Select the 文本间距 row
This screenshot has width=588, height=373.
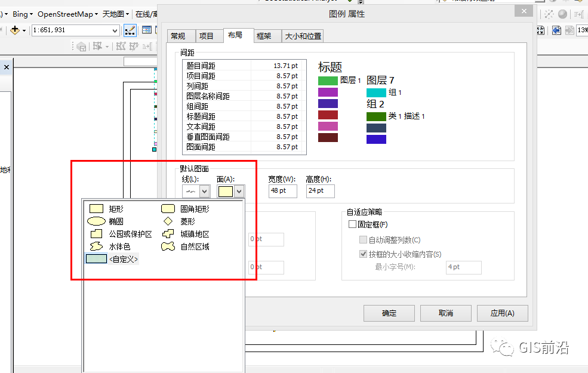pyautogui.click(x=244, y=127)
